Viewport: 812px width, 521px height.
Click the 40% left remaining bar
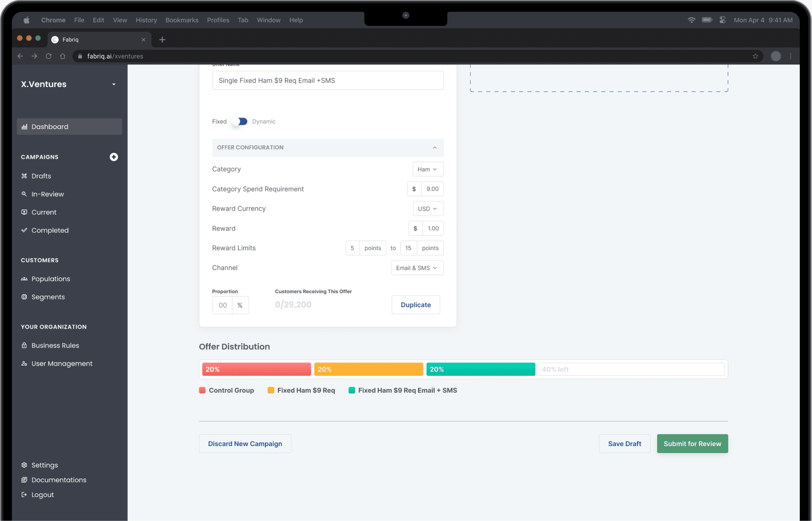632,369
